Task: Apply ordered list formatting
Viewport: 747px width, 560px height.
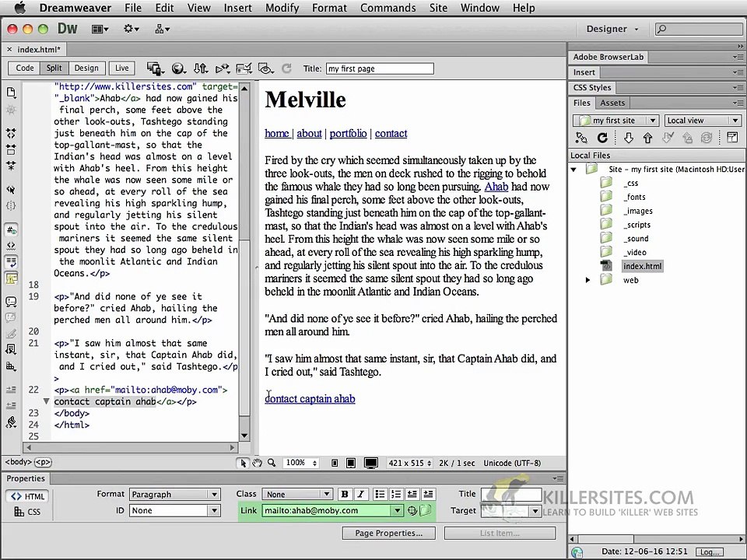Action: [396, 495]
